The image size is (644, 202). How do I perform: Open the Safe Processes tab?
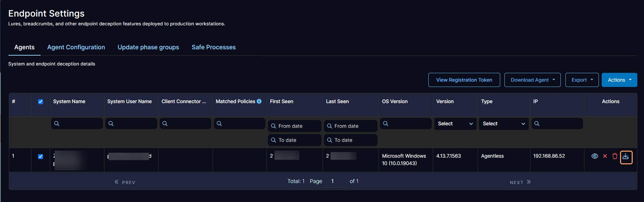coord(214,47)
